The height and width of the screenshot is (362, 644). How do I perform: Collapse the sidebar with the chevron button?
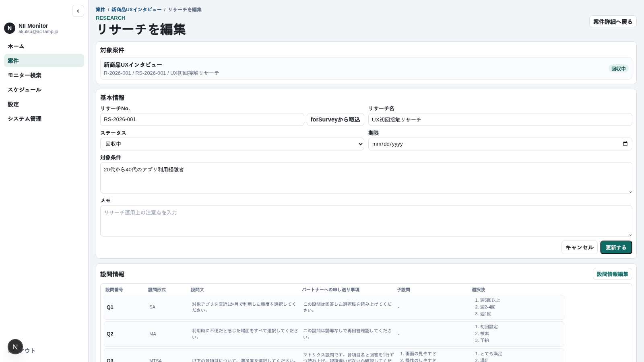pos(78,11)
